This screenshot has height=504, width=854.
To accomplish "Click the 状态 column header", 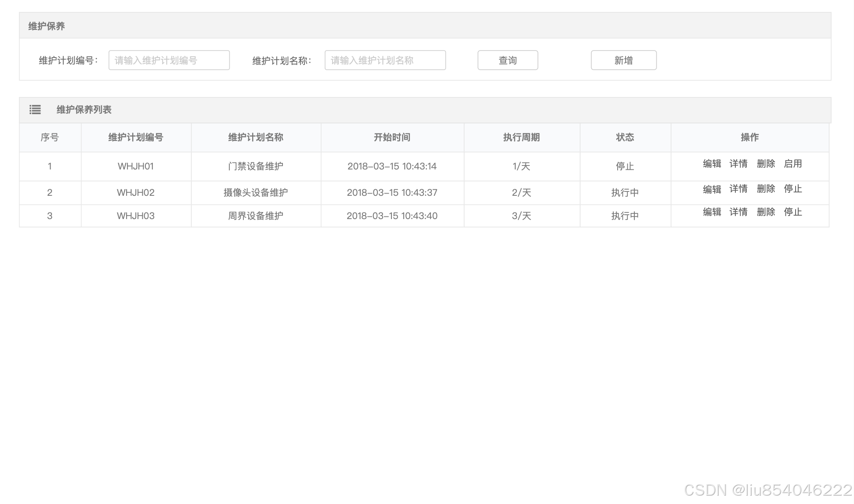I will [625, 137].
